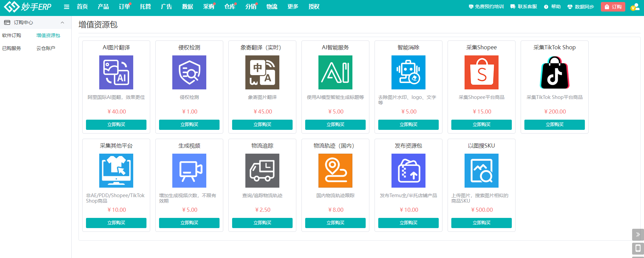Click the ￥500.00 price text
This screenshot has width=644, height=258.
tap(482, 210)
